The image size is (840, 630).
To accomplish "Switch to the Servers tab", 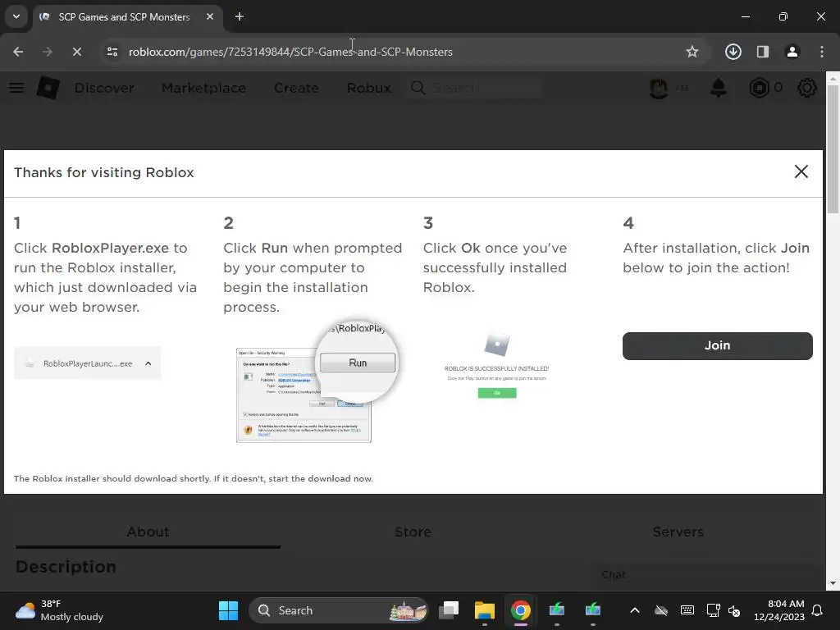I will (678, 532).
